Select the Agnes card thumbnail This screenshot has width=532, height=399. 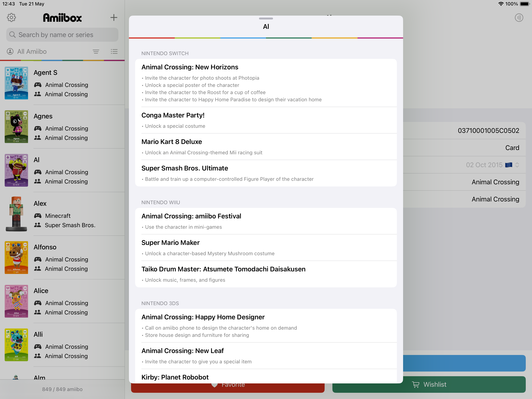pyautogui.click(x=16, y=127)
